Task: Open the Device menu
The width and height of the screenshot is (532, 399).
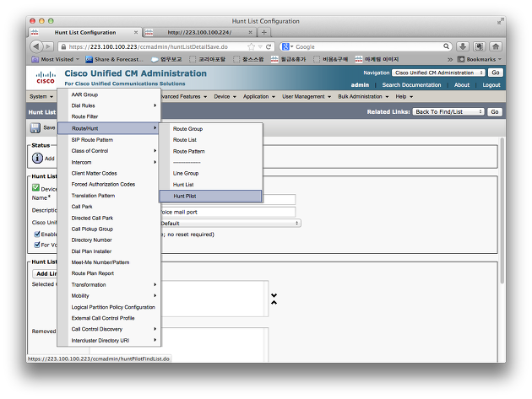Action: (x=225, y=97)
